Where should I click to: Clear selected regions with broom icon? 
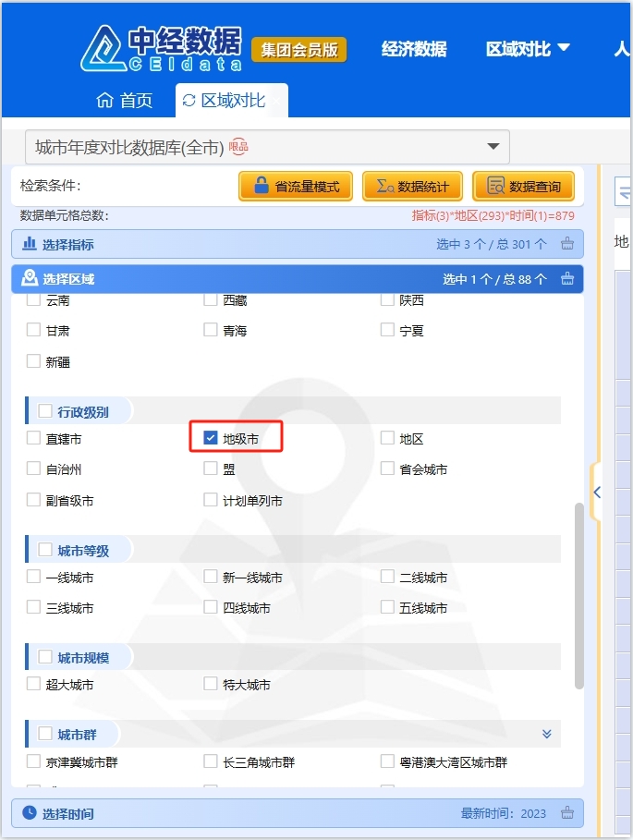[x=567, y=279]
